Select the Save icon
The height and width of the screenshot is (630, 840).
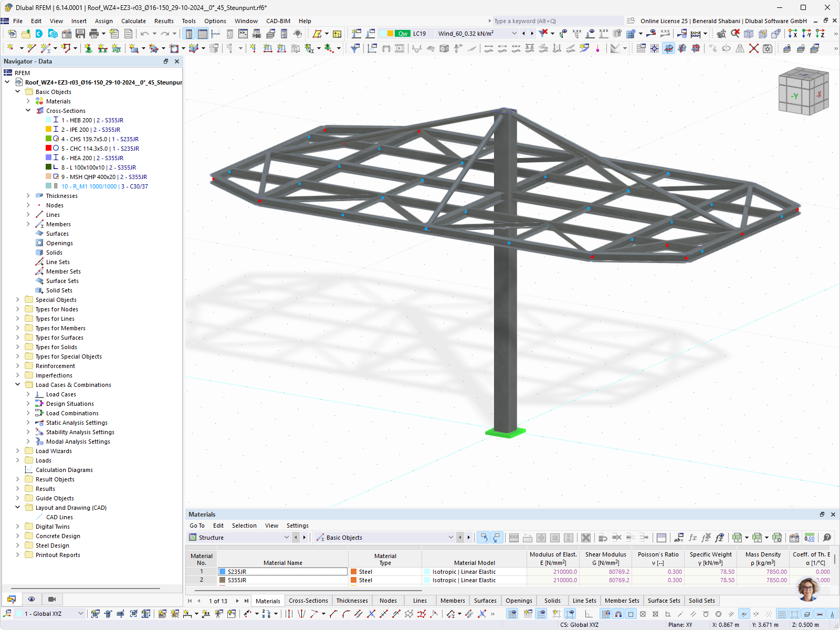click(80, 34)
